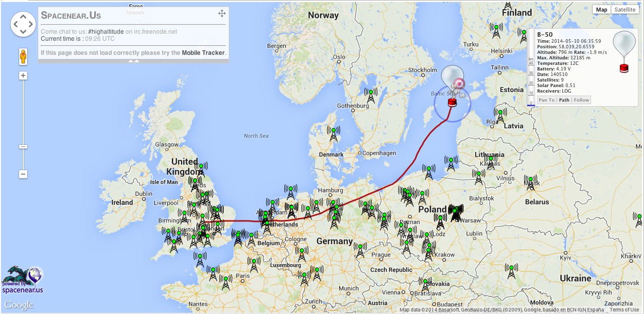This screenshot has width=644, height=314.
Task: Click the altitude scale bar beside B-50
Action: pos(530,81)
